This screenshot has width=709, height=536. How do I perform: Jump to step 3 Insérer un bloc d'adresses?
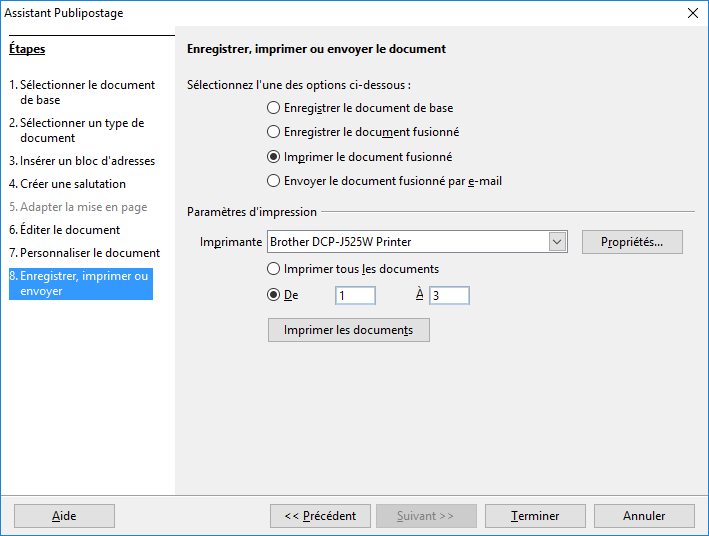tap(82, 161)
